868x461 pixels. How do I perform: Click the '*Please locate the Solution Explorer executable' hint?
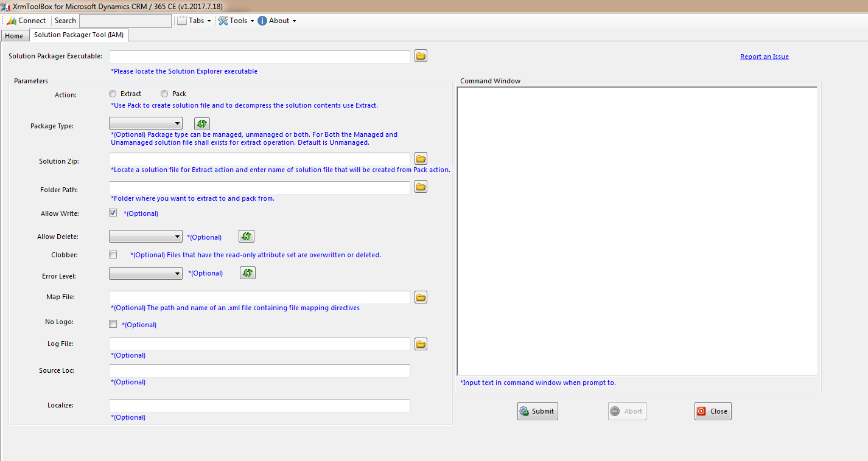coord(184,71)
